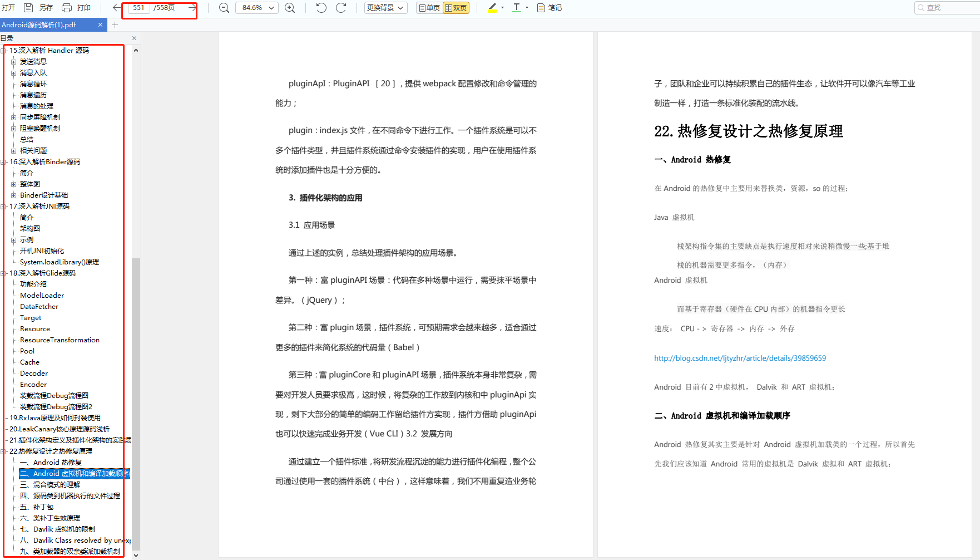980x560 pixels.
Task: Open outline entry 七、Davlik 虚拟机的限制
Action: [57, 529]
